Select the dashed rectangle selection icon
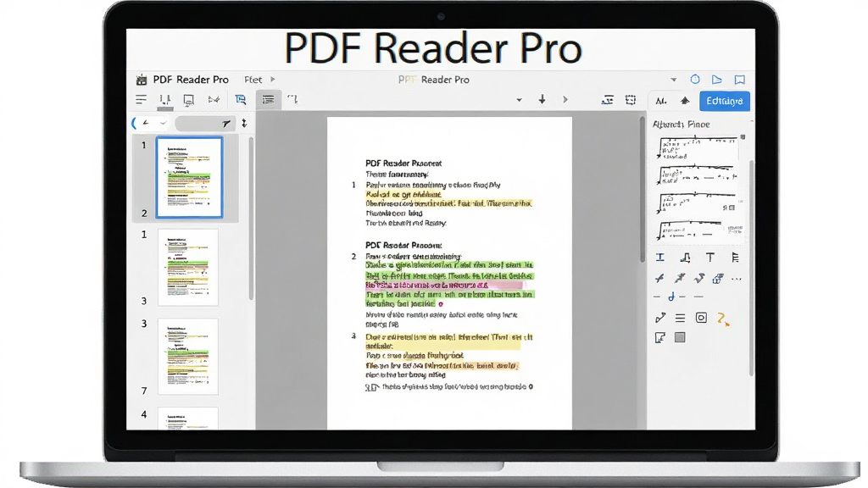868x488 pixels. (x=631, y=100)
